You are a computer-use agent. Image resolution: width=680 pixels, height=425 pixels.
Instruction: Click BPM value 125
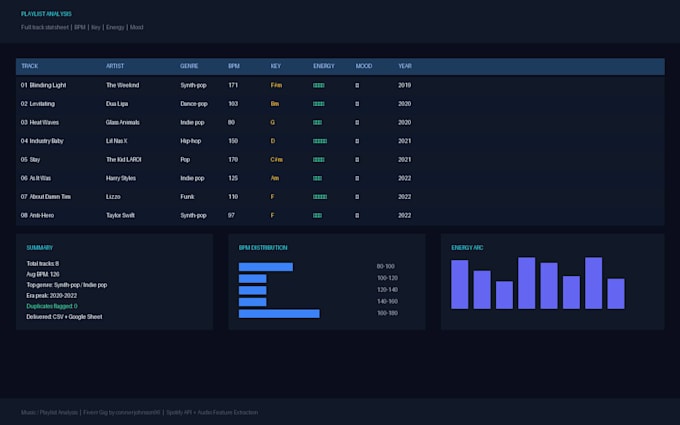tap(233, 178)
